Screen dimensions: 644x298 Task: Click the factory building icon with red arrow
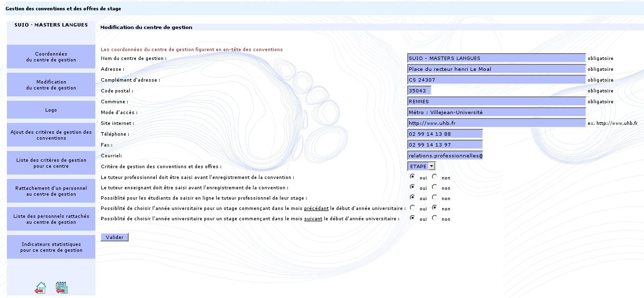(61, 288)
